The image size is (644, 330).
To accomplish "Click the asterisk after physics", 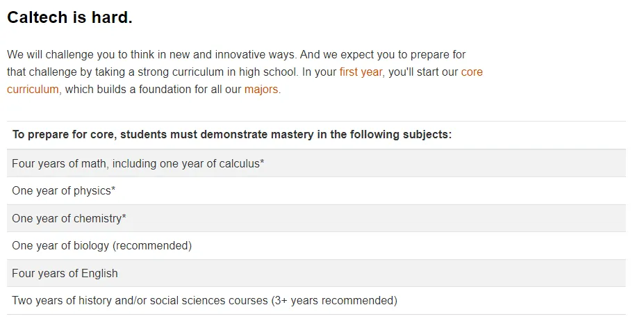I will tap(113, 189).
